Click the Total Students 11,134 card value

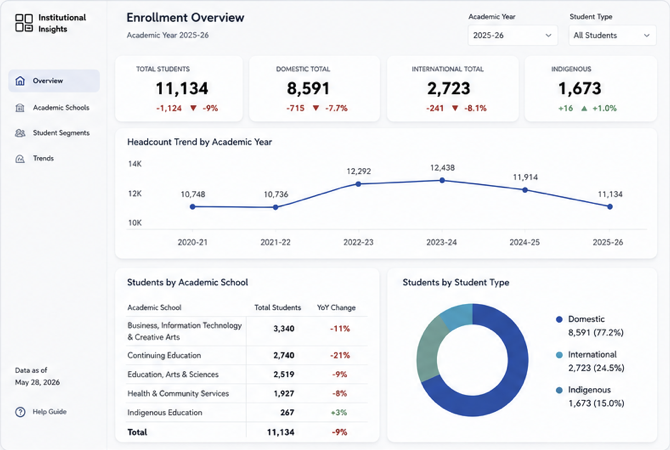click(x=182, y=88)
